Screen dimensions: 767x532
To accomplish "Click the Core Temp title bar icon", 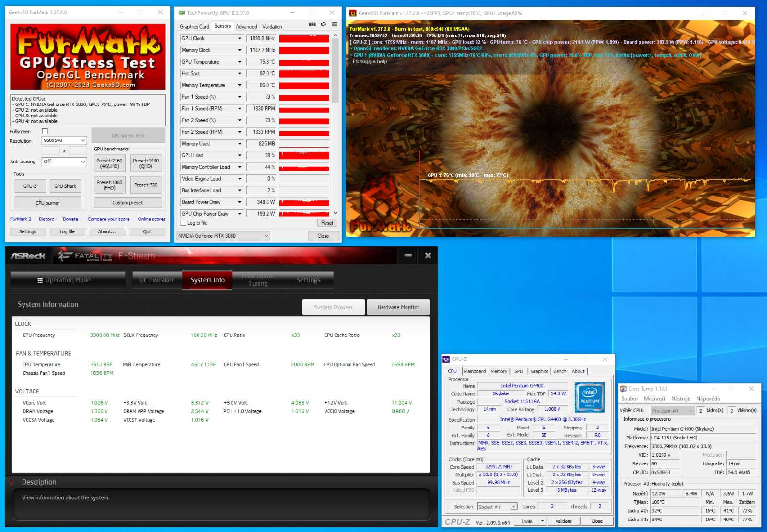I will (x=623, y=389).
